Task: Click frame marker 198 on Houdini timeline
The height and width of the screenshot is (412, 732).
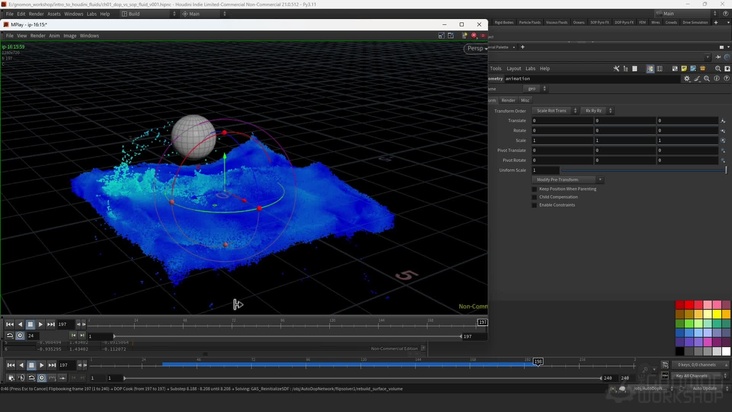Action: 538,362
